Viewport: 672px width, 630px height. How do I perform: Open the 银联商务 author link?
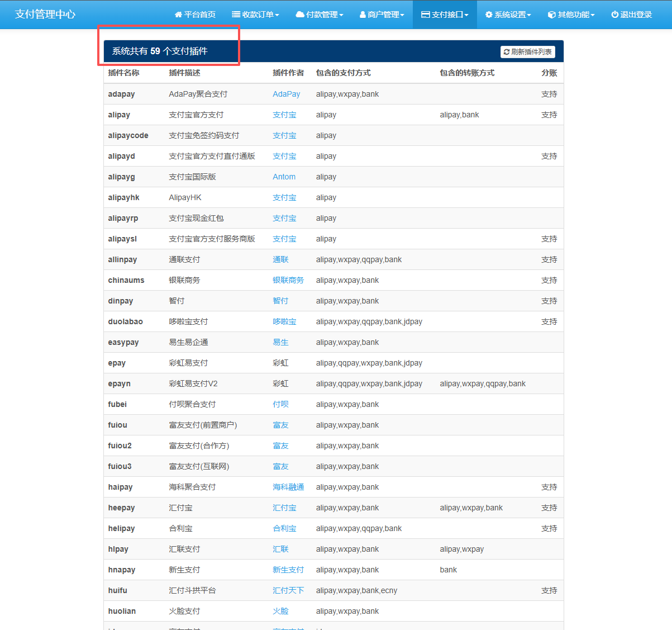click(288, 280)
